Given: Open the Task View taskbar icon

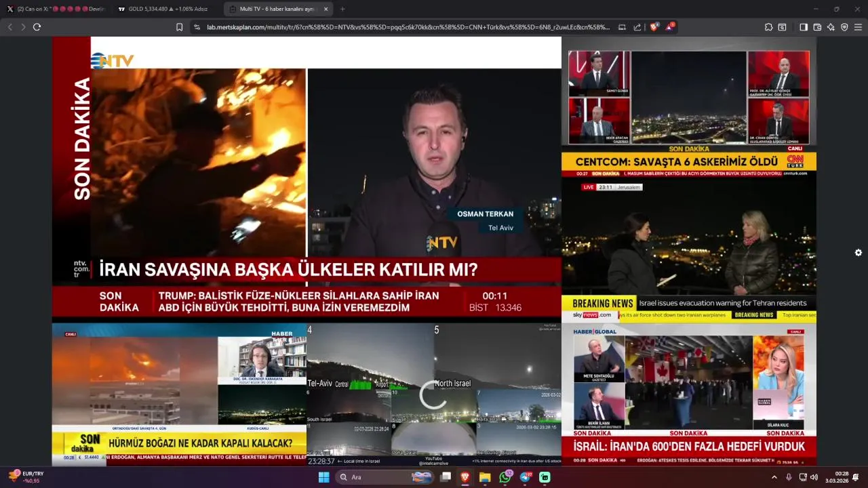Looking at the screenshot, I should pos(446,477).
